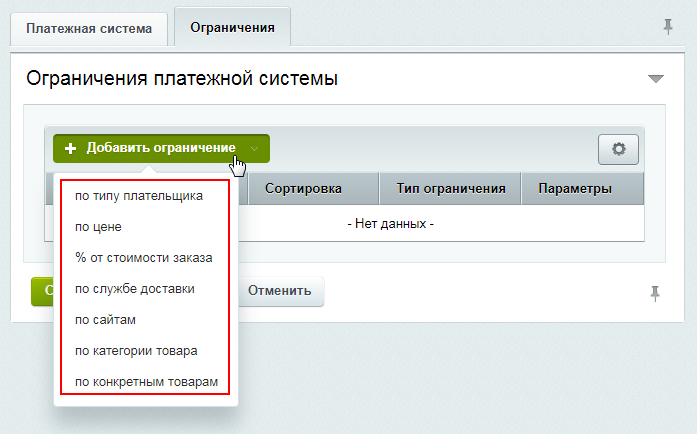This screenshot has height=434, width=697.
Task: Pin the tab panel with top pin icon
Action: pyautogui.click(x=668, y=27)
